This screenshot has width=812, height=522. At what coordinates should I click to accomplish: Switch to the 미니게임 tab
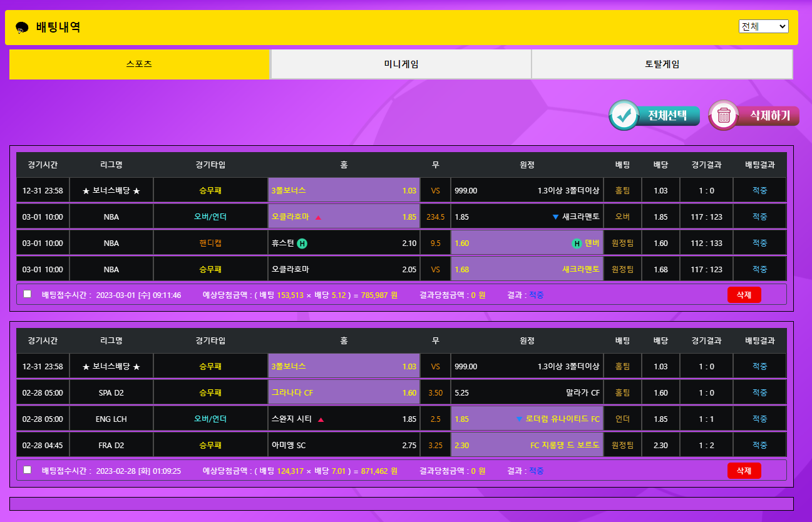pos(401,64)
